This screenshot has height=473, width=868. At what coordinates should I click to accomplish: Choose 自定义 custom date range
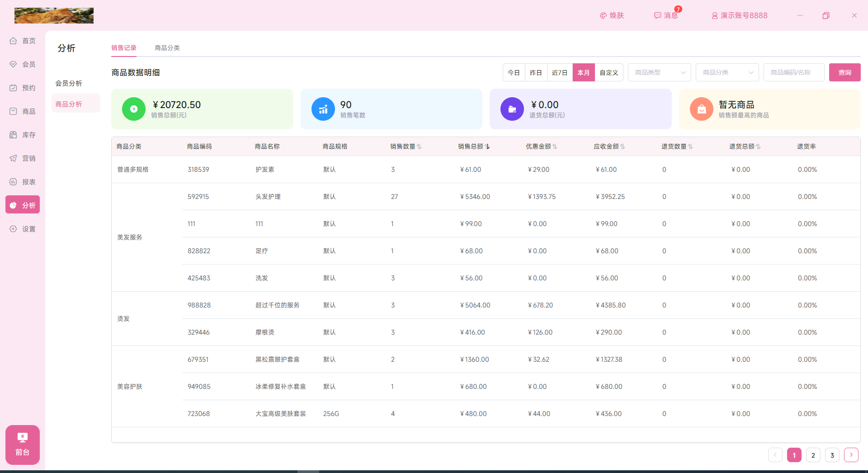609,72
